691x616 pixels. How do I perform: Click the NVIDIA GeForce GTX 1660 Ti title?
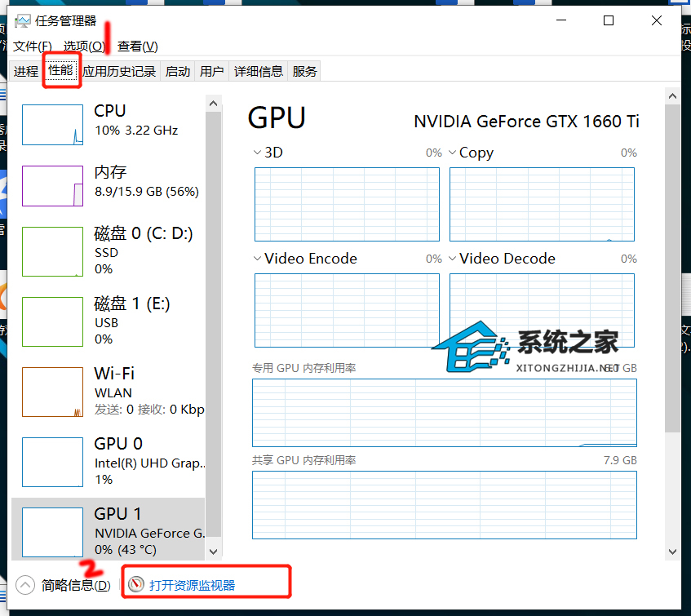click(526, 122)
